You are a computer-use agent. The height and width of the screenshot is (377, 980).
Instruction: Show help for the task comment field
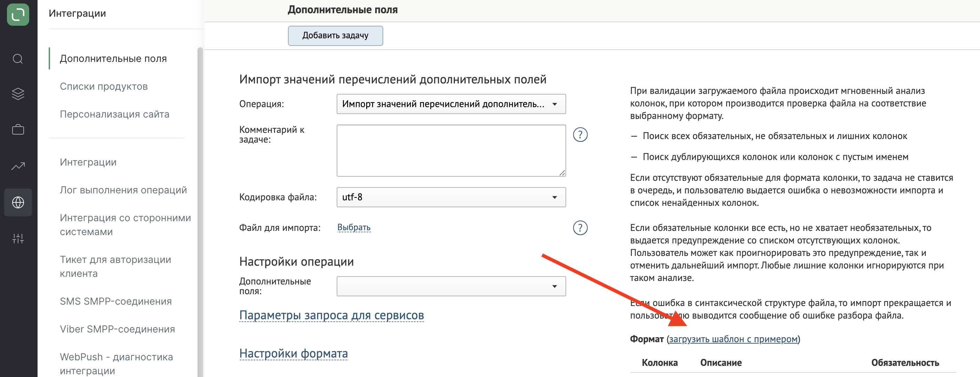point(580,135)
